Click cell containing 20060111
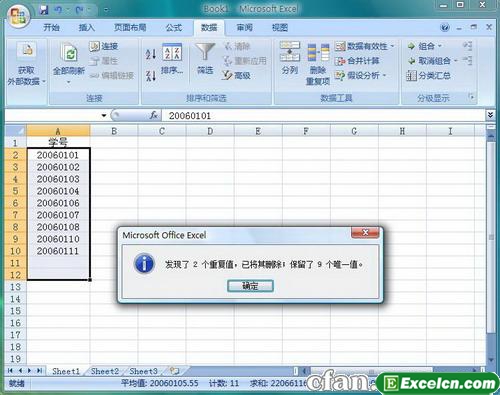500x395 pixels. (x=58, y=251)
